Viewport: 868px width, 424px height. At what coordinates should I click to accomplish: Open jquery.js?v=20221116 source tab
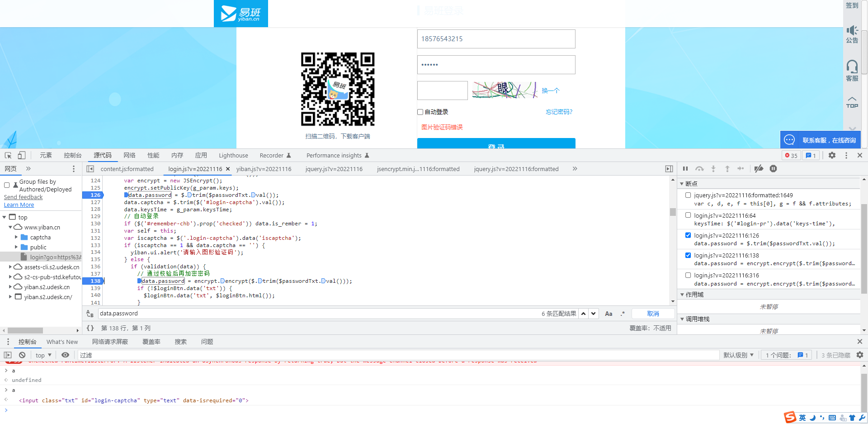click(334, 169)
